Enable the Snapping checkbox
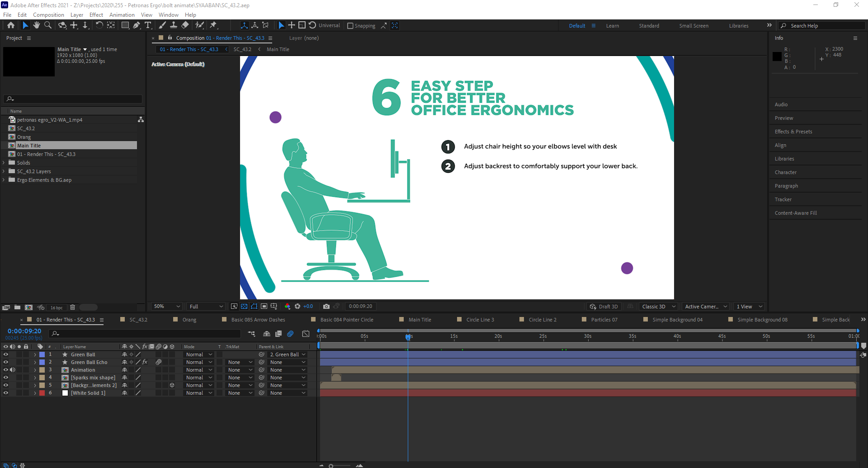The image size is (868, 468). click(350, 26)
